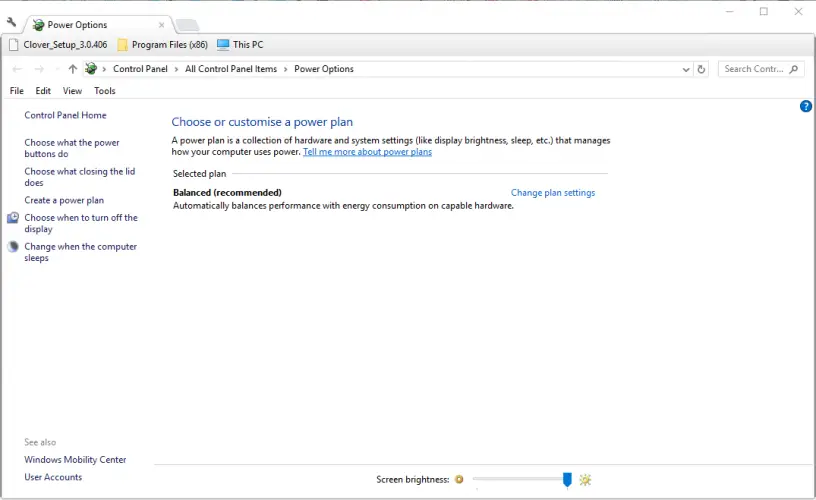Click the blue help question mark icon
The height and width of the screenshot is (500, 816).
click(x=806, y=106)
